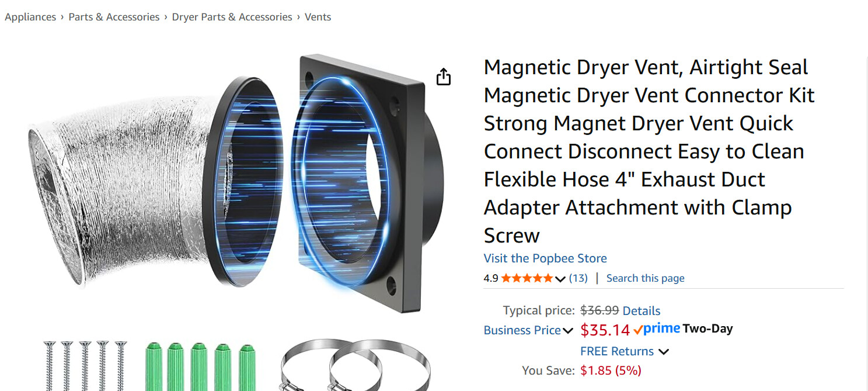868x391 pixels.
Task: Click the Prime logo badge
Action: pos(657,329)
